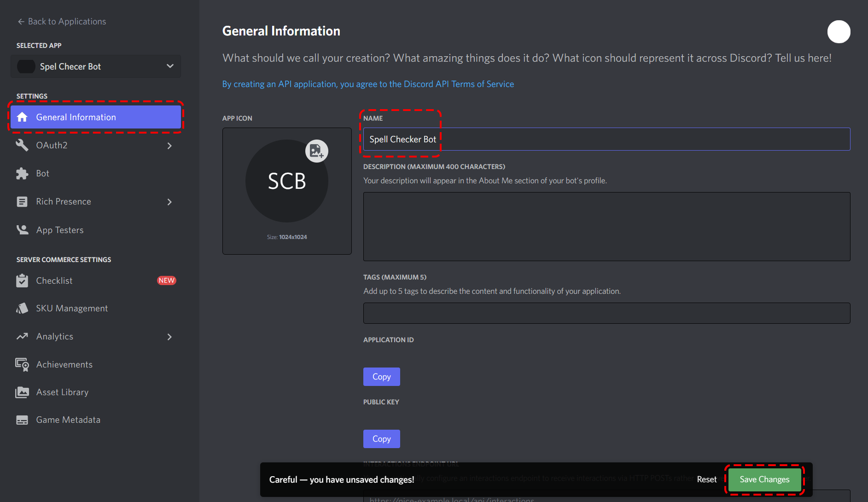Select the Rich Presence document icon
Image resolution: width=868 pixels, height=502 pixels.
[22, 201]
